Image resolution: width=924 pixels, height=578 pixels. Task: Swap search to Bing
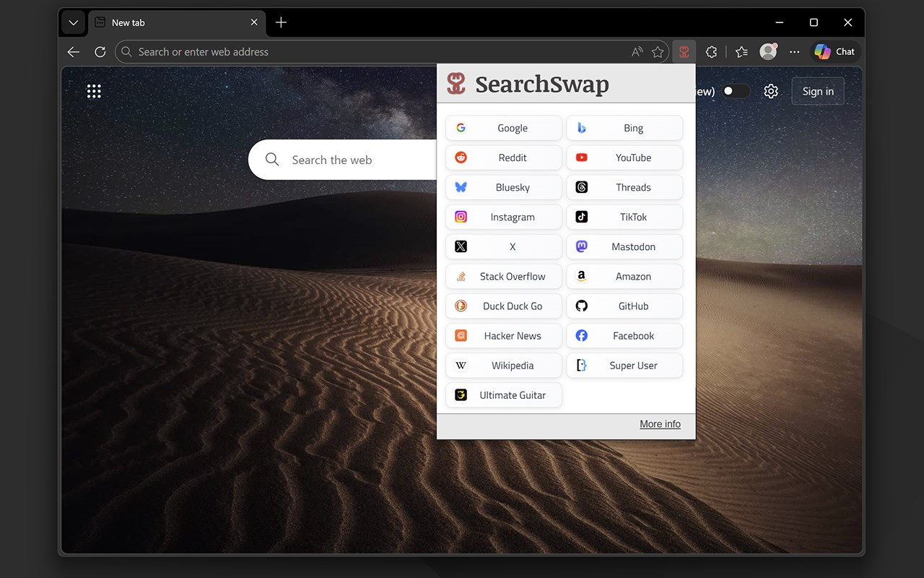click(624, 128)
